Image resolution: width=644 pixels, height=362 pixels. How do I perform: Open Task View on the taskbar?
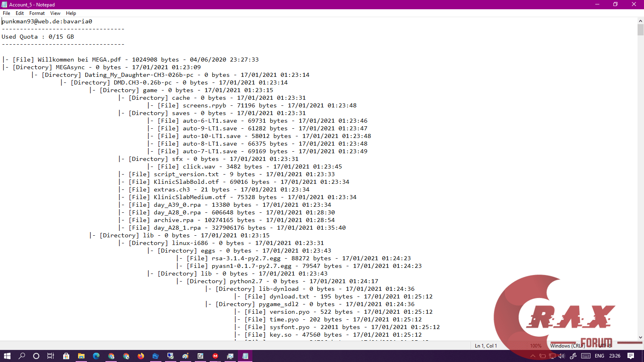tap(51, 356)
